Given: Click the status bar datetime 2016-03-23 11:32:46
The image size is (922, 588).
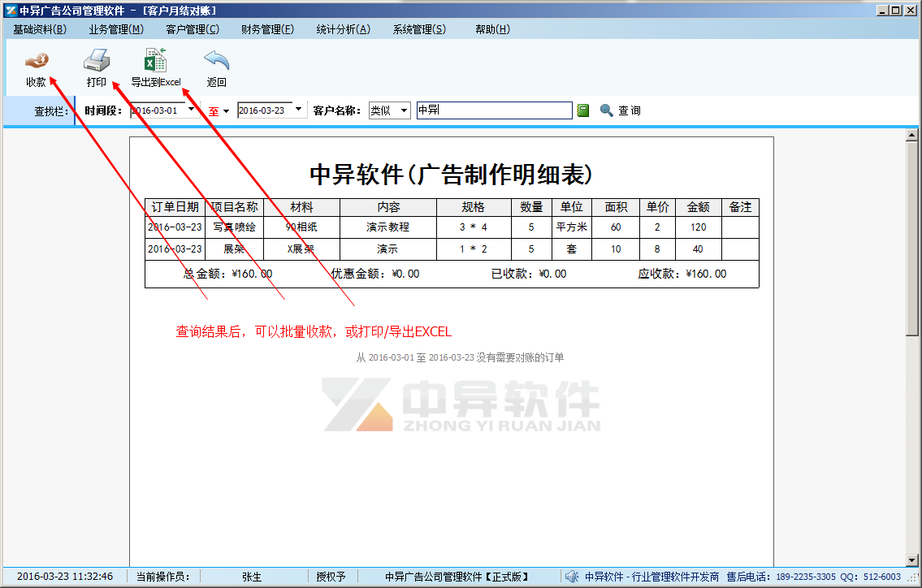Looking at the screenshot, I should click(x=65, y=577).
